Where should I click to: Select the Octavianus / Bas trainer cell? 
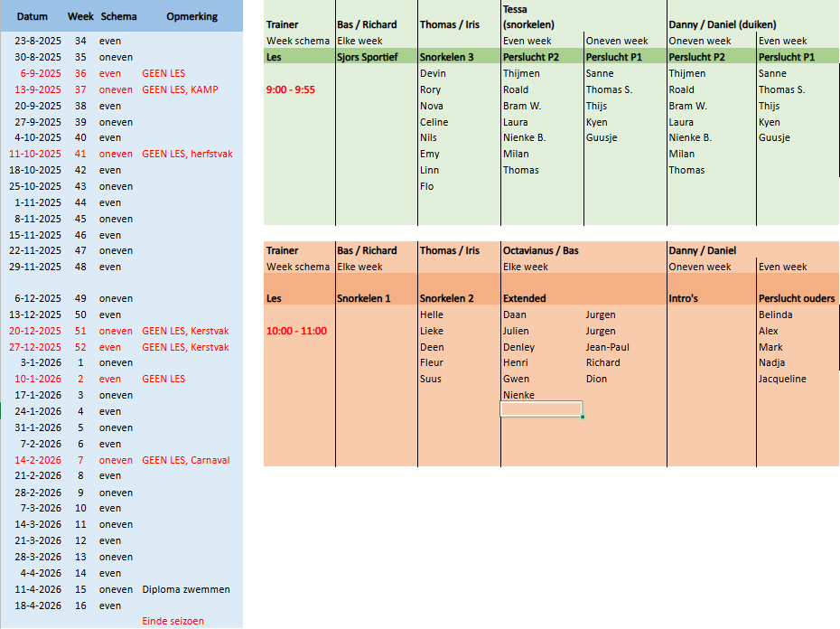pos(540,250)
